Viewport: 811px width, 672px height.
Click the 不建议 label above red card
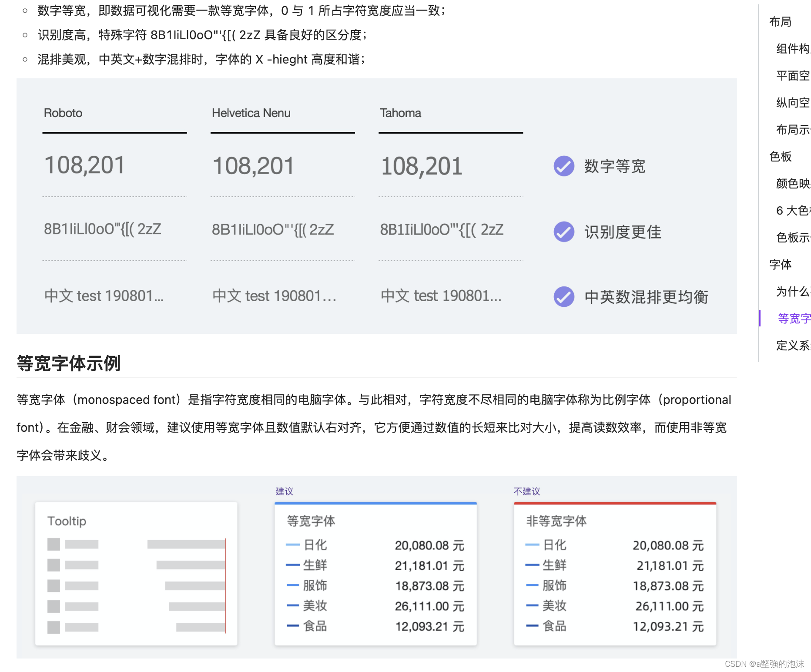click(x=527, y=491)
